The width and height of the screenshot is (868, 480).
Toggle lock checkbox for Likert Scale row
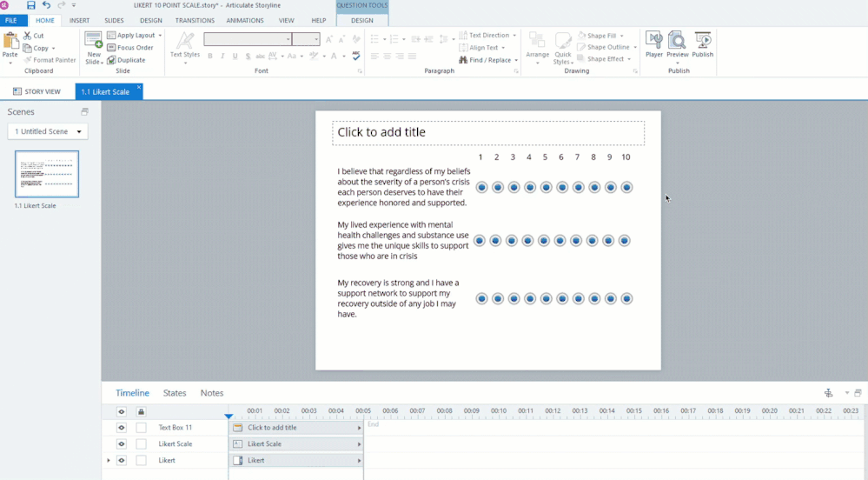(141, 444)
